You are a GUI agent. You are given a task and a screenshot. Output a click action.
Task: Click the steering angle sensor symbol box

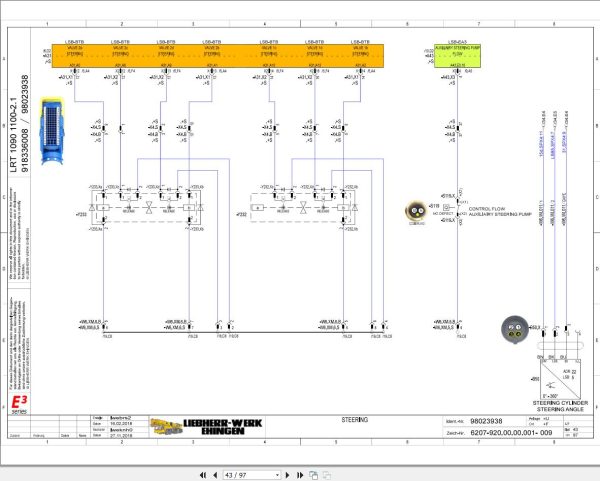[560, 379]
